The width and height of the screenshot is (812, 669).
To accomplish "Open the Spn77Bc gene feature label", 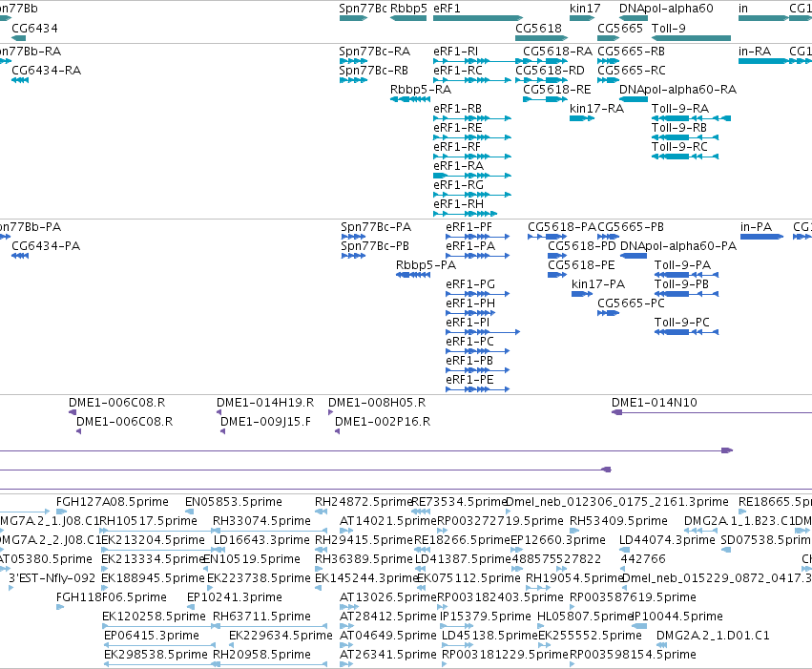I will (x=363, y=9).
